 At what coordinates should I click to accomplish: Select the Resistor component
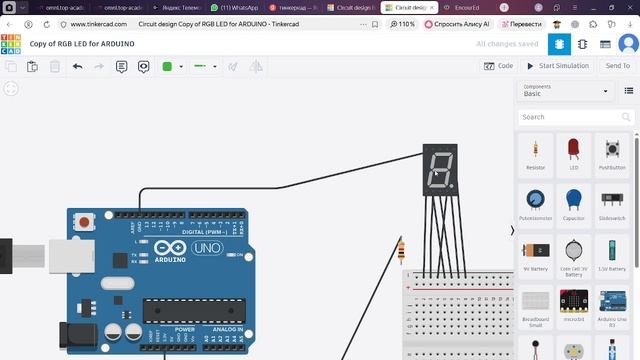coord(535,155)
